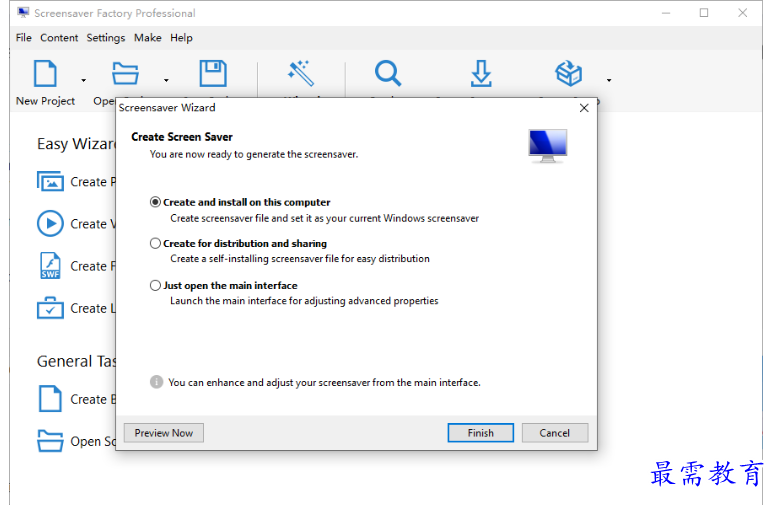Click the video play icon in Easy Wizard
The width and height of the screenshot is (772, 505).
pyautogui.click(x=50, y=223)
